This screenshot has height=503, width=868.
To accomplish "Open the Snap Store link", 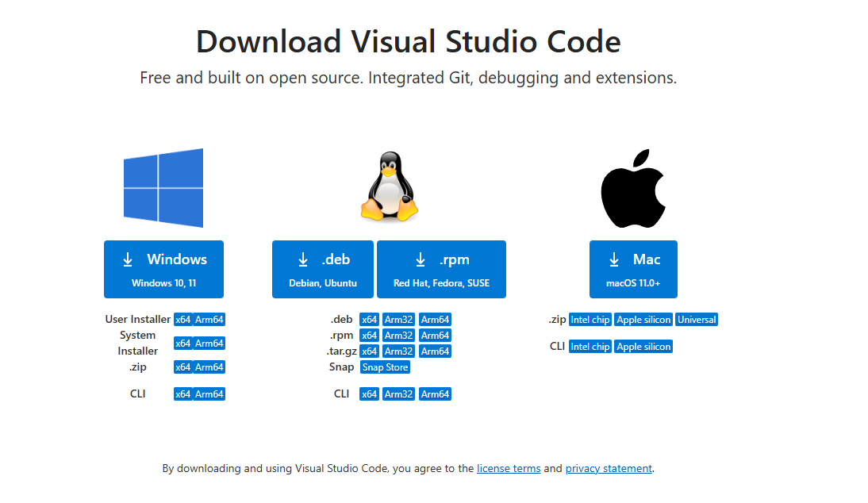I will (385, 367).
